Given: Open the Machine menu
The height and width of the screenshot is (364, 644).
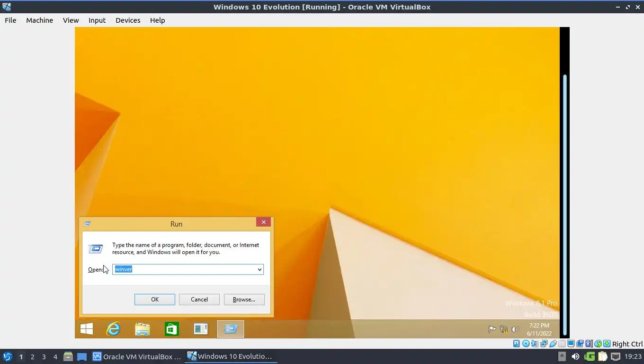Looking at the screenshot, I should 39,20.
